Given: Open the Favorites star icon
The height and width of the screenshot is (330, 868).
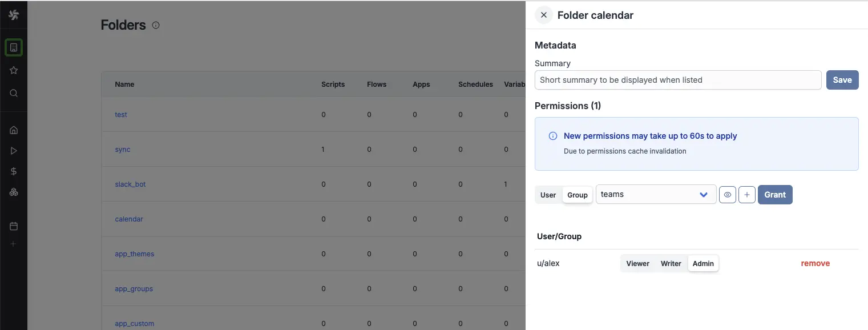Looking at the screenshot, I should pos(14,70).
